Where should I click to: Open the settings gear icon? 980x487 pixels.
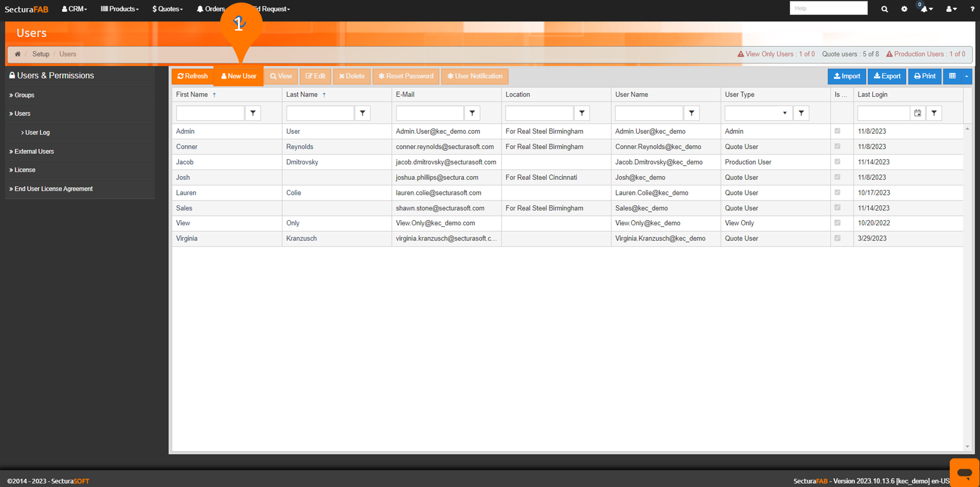(x=904, y=9)
